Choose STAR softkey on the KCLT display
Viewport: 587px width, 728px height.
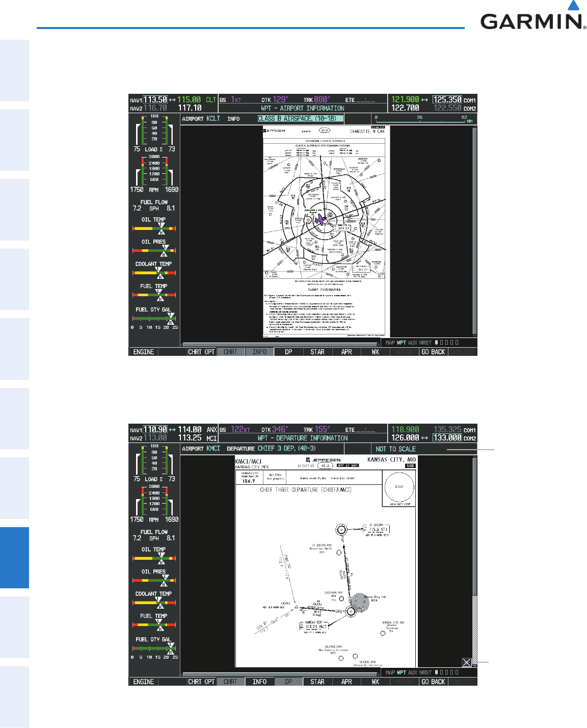click(317, 352)
